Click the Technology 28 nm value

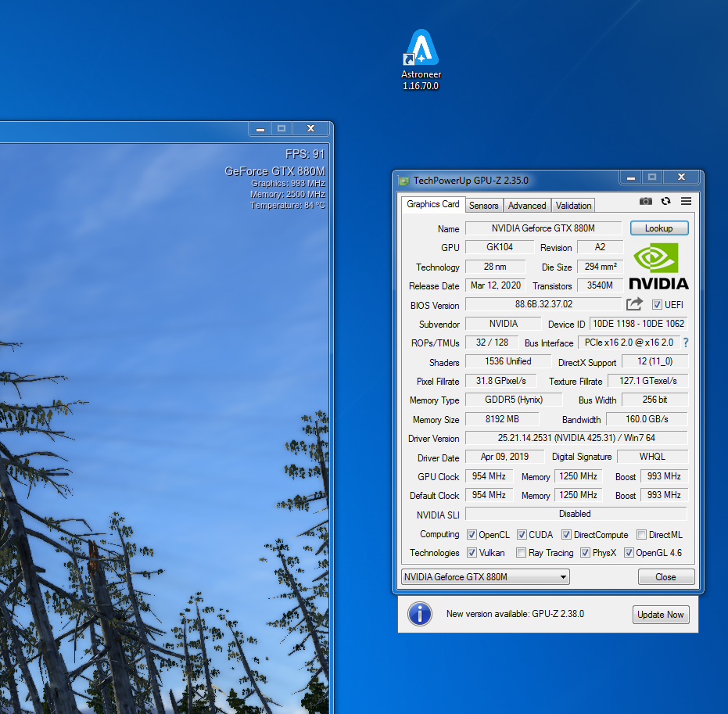(495, 267)
